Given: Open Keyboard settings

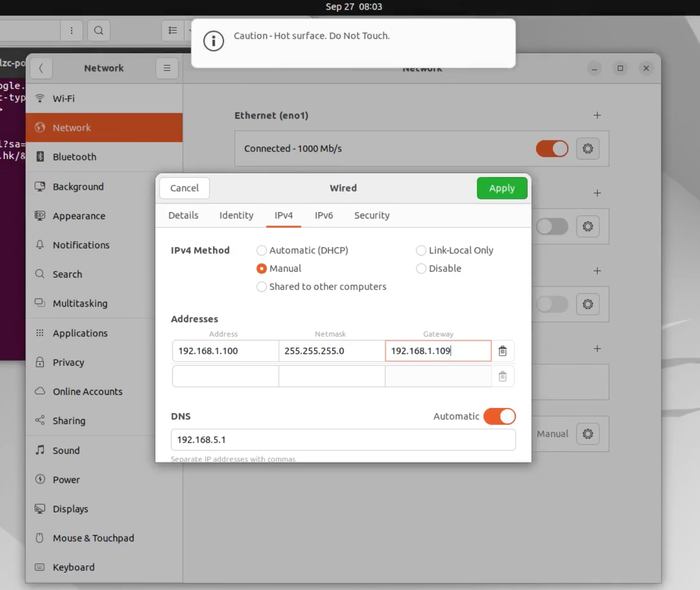Looking at the screenshot, I should [x=104, y=568].
